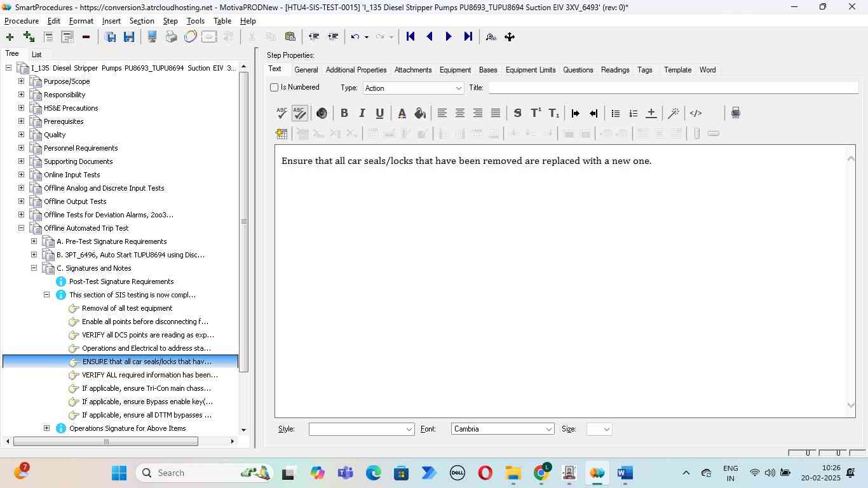This screenshot has height=488, width=868.
Task: Click into the Title input field
Action: (x=673, y=88)
